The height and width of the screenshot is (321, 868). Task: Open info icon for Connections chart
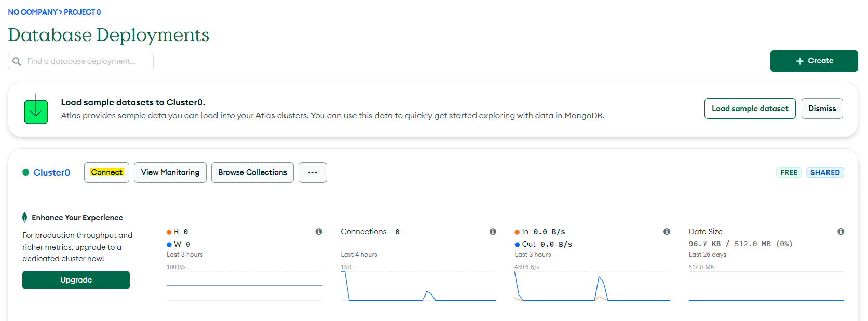493,232
